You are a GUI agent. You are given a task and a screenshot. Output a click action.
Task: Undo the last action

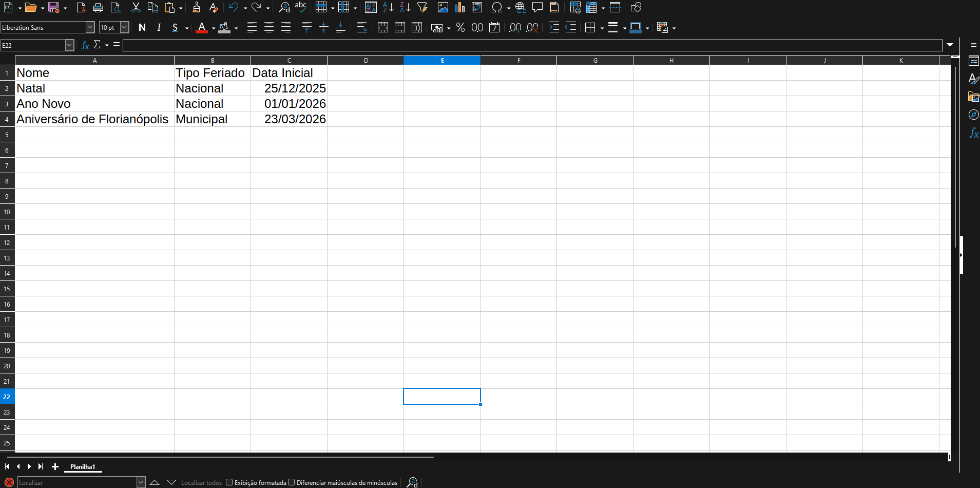[234, 8]
